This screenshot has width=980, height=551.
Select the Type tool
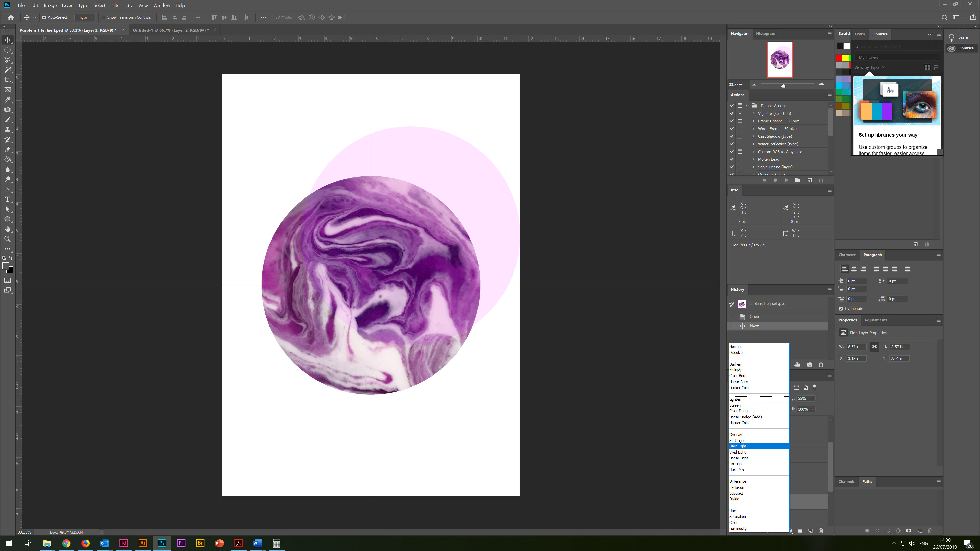pos(8,199)
